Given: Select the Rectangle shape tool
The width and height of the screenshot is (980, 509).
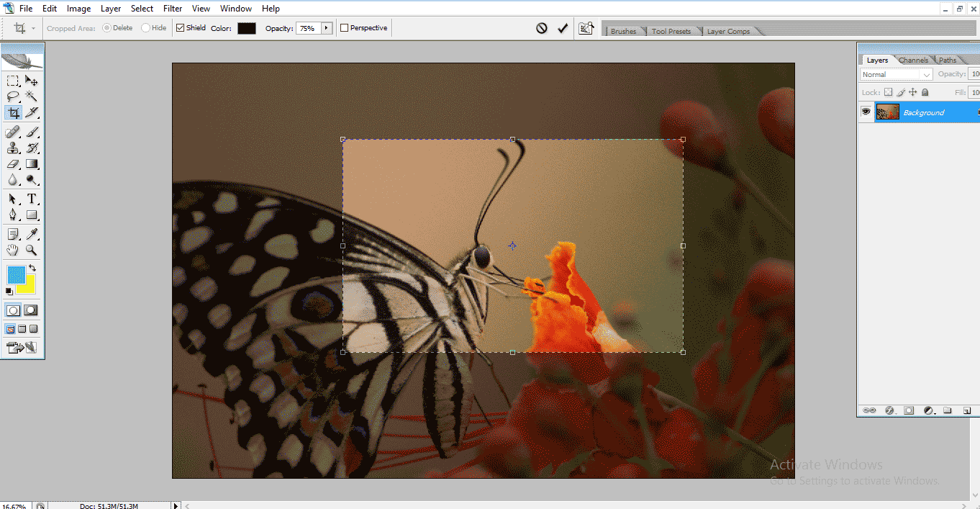Looking at the screenshot, I should pos(32,215).
